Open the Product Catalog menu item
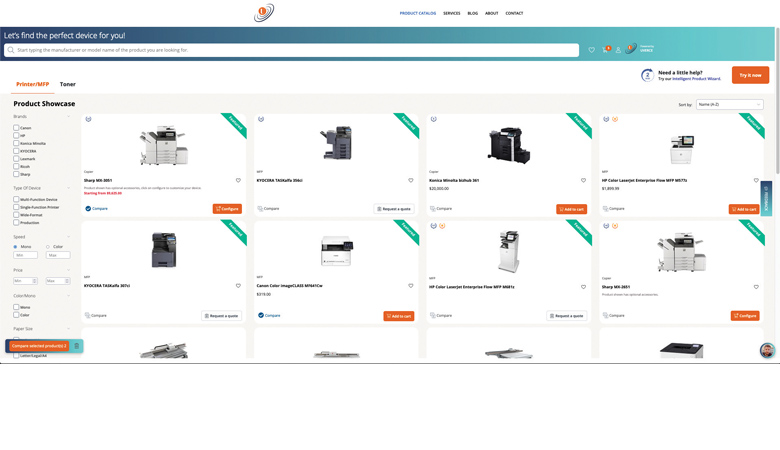Viewport: 780px width, 450px height. click(417, 13)
